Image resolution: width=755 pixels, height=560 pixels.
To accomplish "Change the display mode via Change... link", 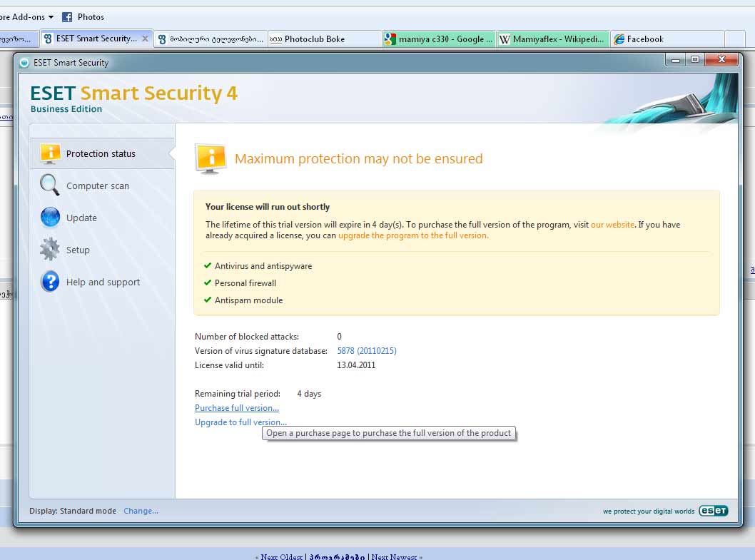I will coord(141,511).
